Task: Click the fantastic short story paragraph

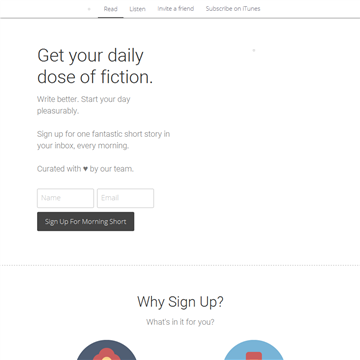Action: click(x=103, y=140)
